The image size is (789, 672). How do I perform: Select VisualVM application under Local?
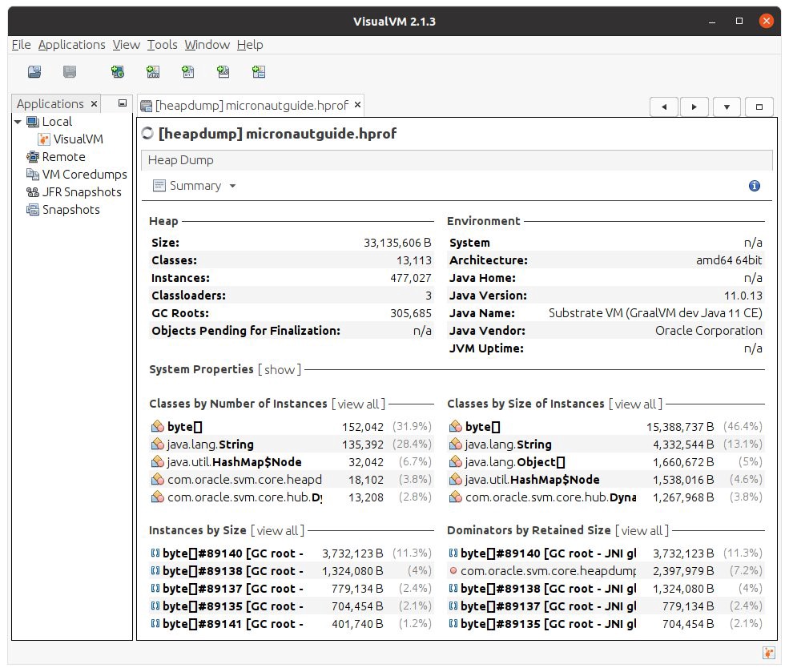(78, 139)
